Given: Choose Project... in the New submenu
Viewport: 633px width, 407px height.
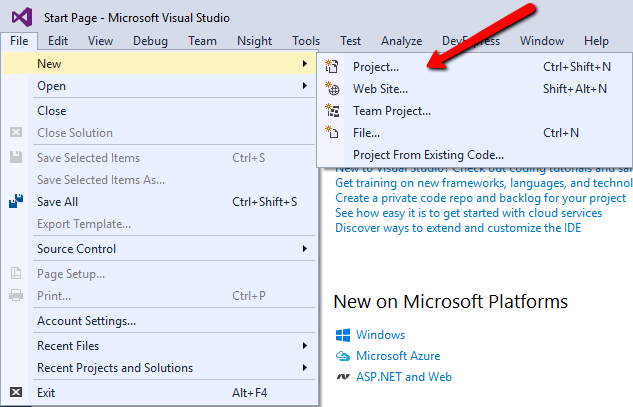Looking at the screenshot, I should pos(475,67).
